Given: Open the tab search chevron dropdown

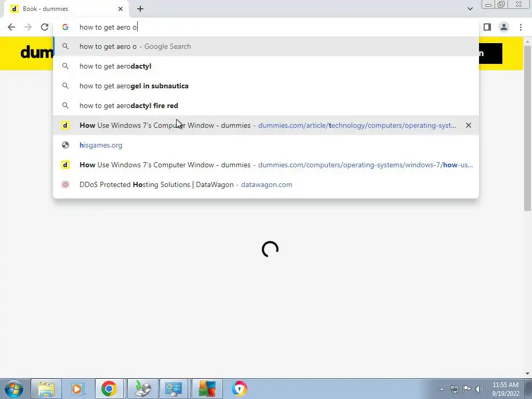Looking at the screenshot, I should (470, 9).
